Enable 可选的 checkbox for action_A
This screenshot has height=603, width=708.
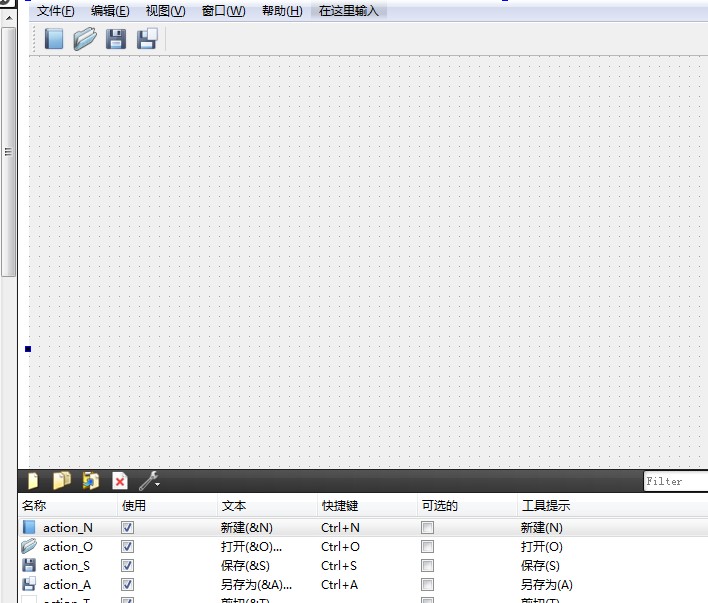click(427, 584)
